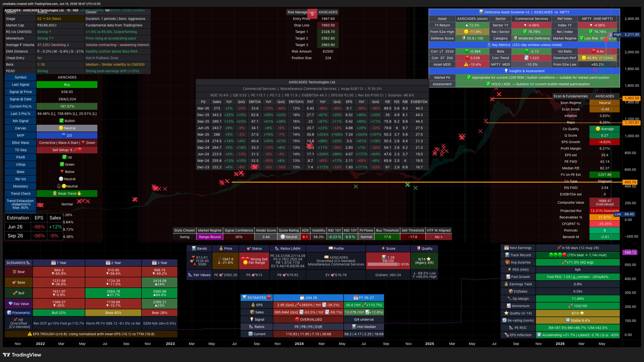This screenshot has width=644, height=362.
Task: Click the microscope icon in the Key Metrics header
Action: [489, 45]
